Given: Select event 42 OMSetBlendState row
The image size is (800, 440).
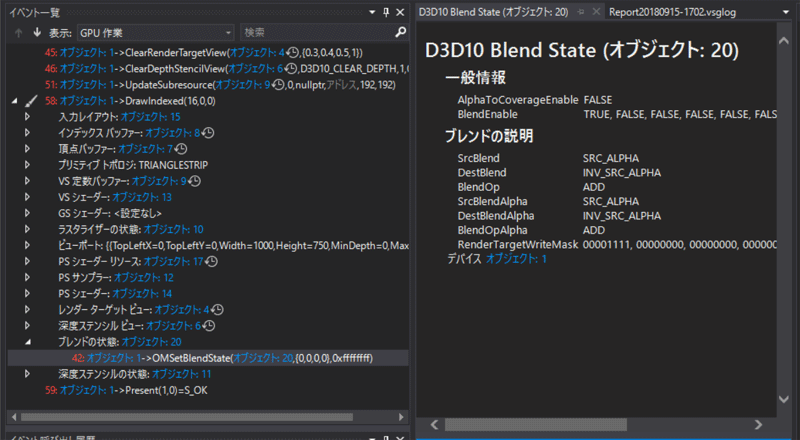Looking at the screenshot, I should click(208, 358).
